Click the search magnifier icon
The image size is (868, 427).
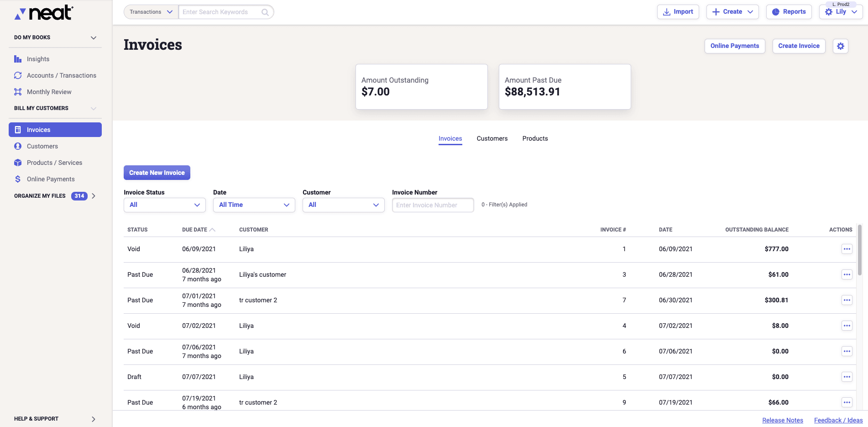coord(265,12)
